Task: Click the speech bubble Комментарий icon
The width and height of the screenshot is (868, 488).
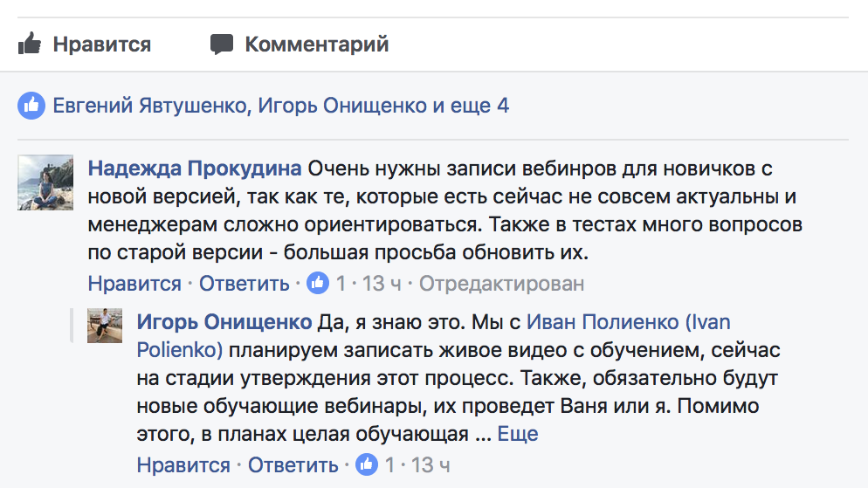Action: [222, 45]
